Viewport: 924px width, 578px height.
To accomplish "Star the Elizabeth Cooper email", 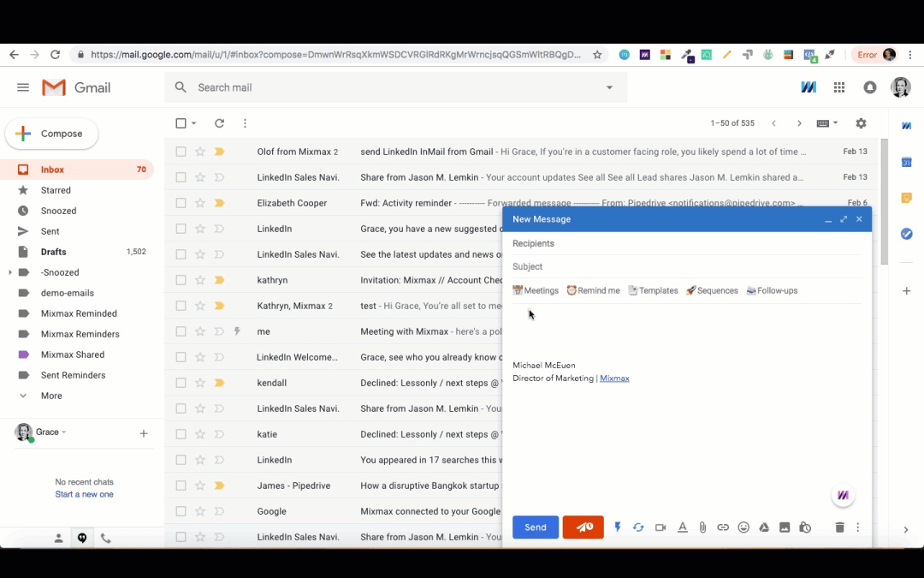I will [200, 203].
